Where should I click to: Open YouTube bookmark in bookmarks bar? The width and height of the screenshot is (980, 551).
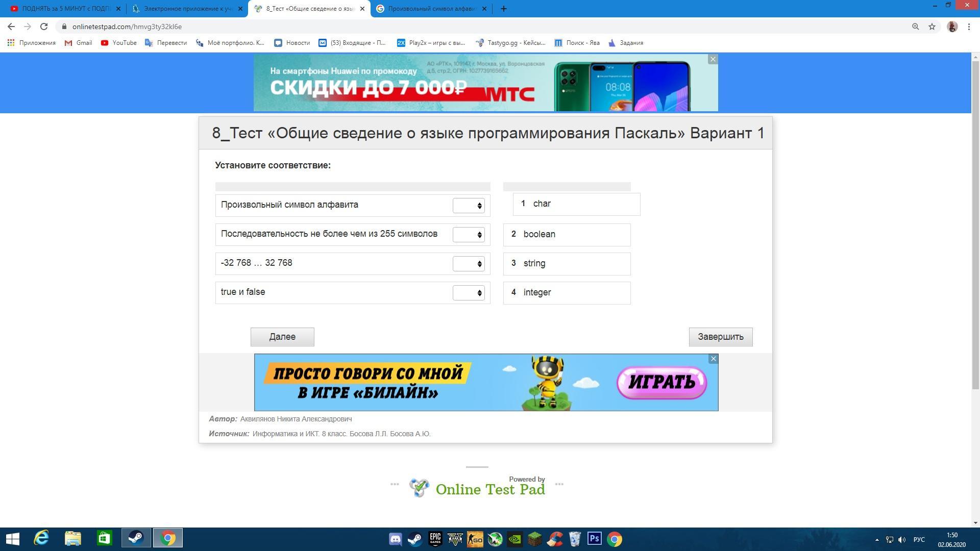pyautogui.click(x=119, y=43)
